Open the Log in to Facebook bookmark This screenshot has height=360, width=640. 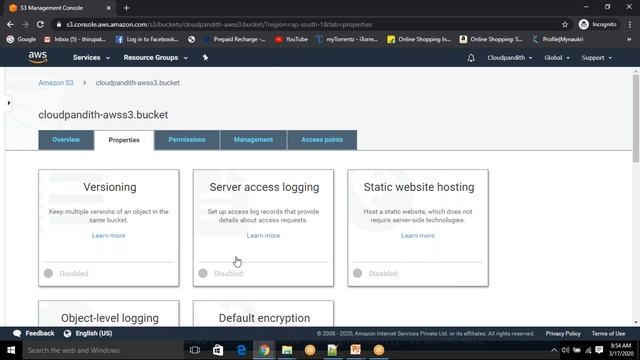click(147, 39)
